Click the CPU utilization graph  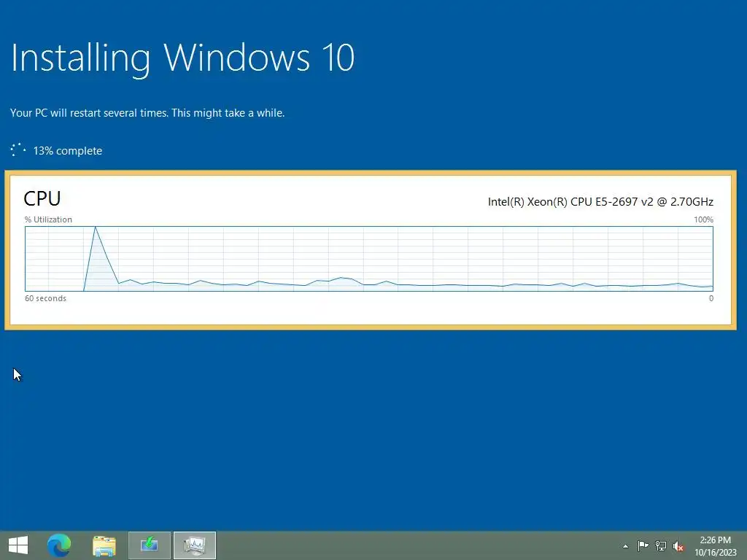click(x=368, y=259)
